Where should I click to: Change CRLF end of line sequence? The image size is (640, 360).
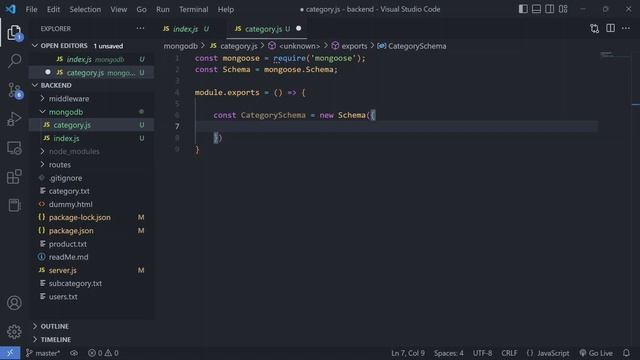coord(509,353)
